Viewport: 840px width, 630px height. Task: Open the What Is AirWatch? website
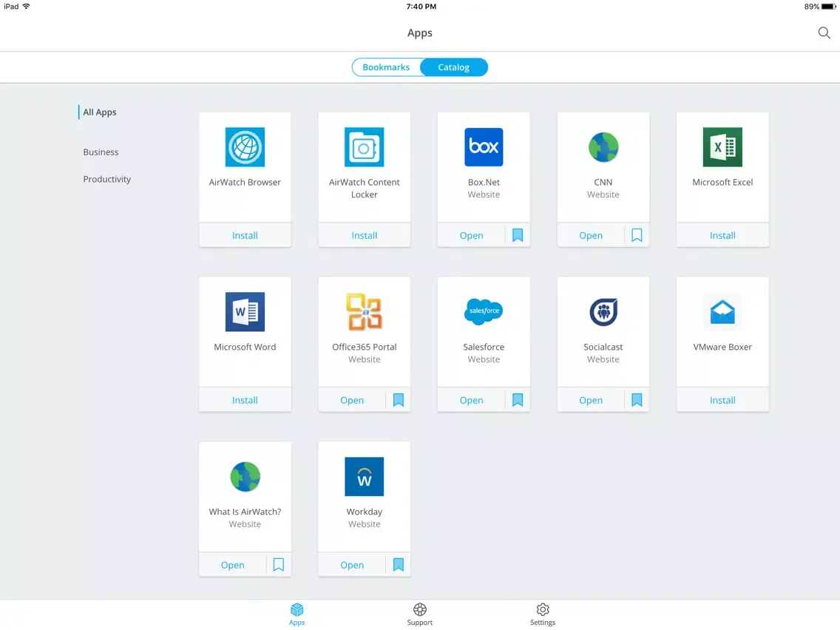coord(232,565)
